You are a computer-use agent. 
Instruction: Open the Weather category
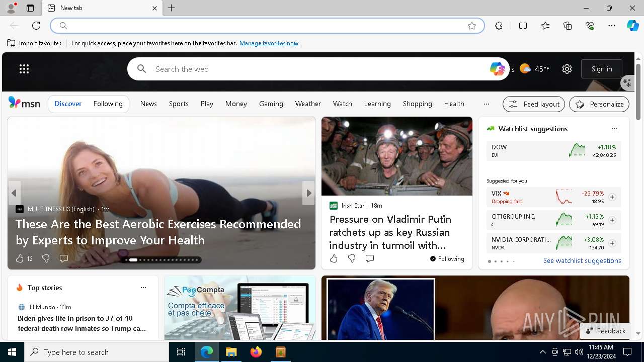point(308,104)
